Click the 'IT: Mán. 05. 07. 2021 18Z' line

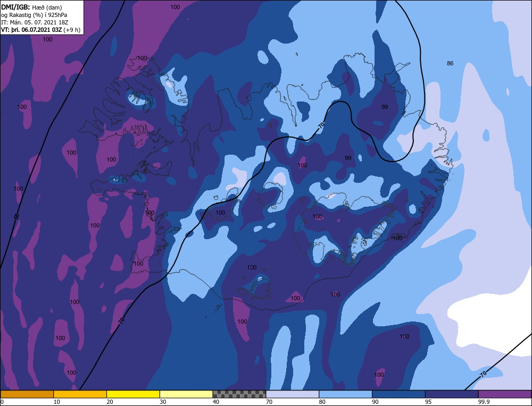pos(35,22)
